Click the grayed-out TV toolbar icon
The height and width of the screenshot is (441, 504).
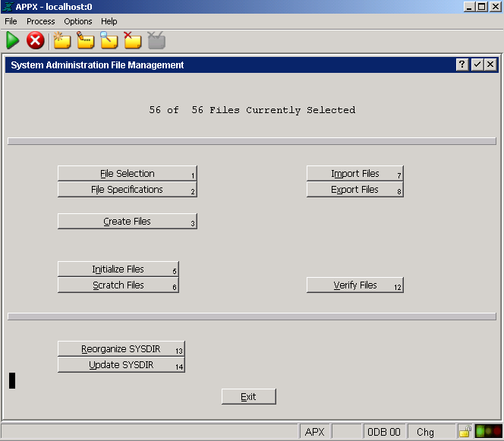(156, 40)
